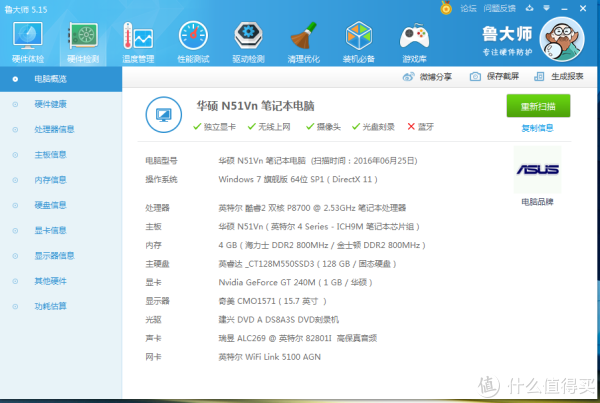600x403 pixels.
Task: Open 温度管理 temperature management
Action: [x=138, y=42]
